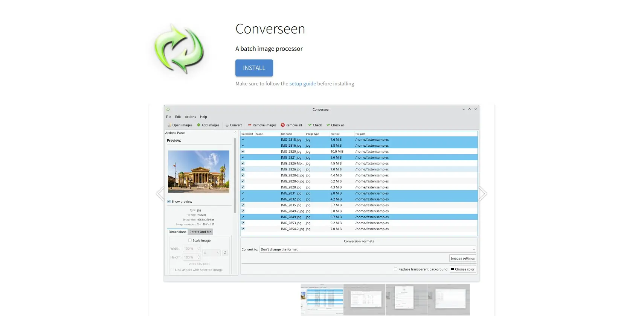Click the Converseen title bar app icon
The width and height of the screenshot is (644, 316).
coord(168,109)
